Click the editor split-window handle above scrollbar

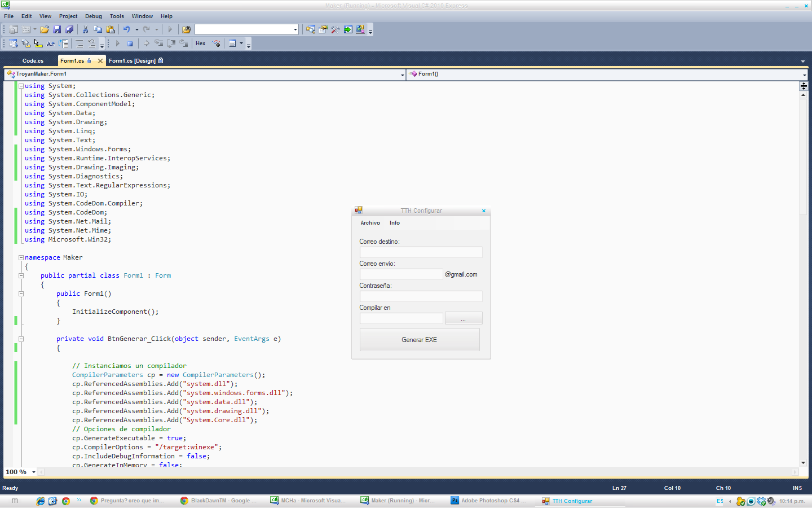pyautogui.click(x=804, y=86)
